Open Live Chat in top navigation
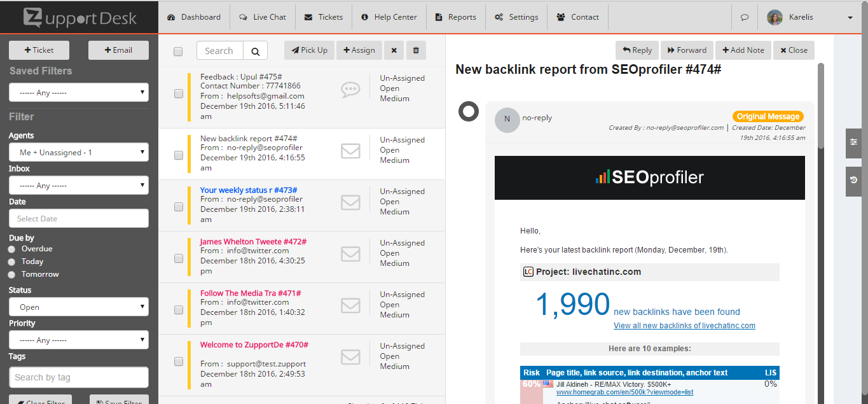Screen dimensions: 868x404 [x=263, y=17]
